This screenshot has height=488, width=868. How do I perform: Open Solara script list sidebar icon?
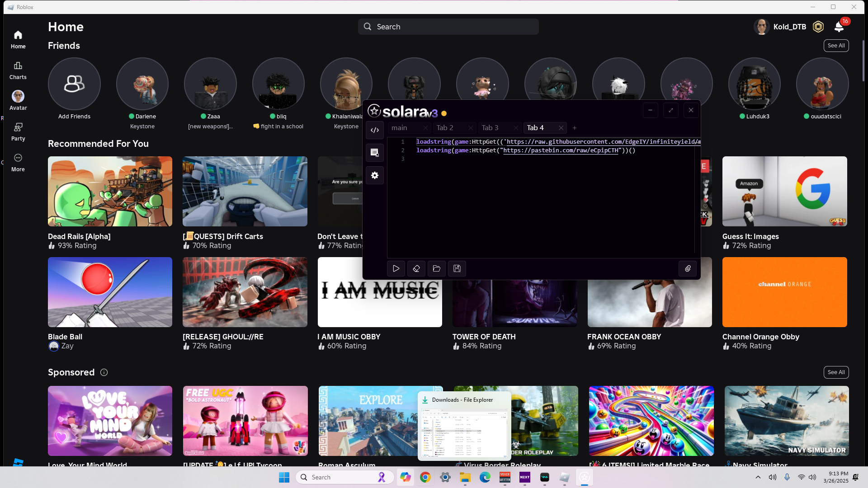375,153
